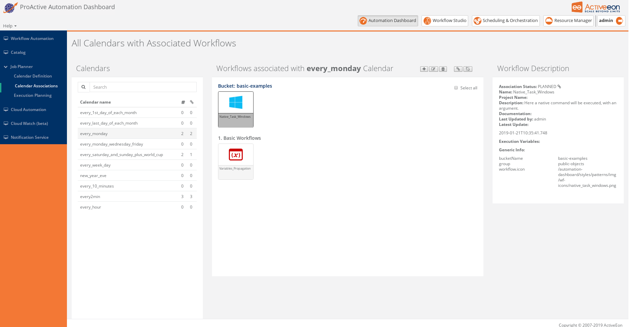Click the admin user button
Screen dimensions: 644x327
(611, 21)
